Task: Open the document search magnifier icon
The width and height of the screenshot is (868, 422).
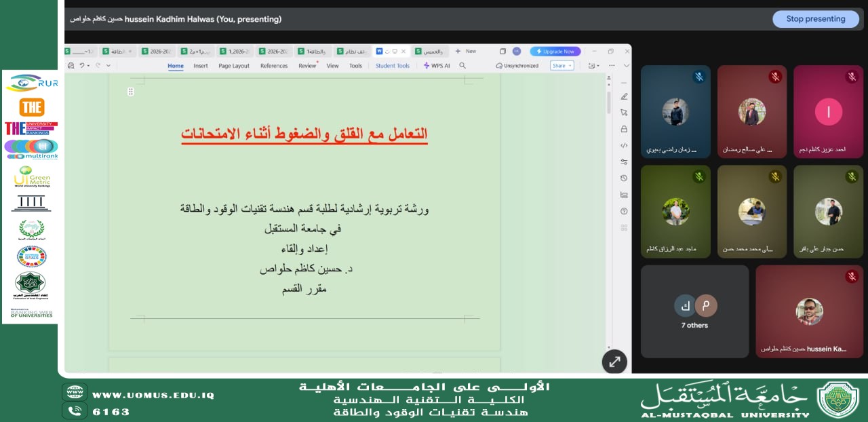Action: 462,65
